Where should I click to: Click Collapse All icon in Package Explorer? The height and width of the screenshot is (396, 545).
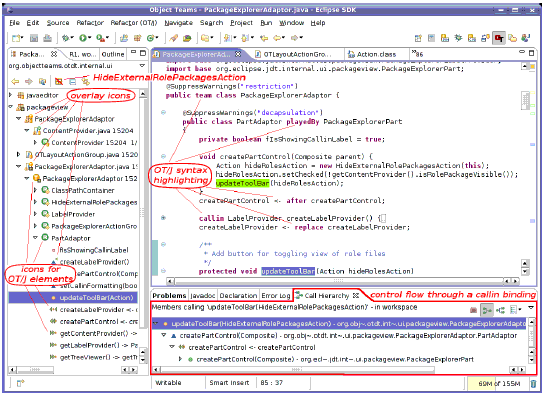pos(72,81)
